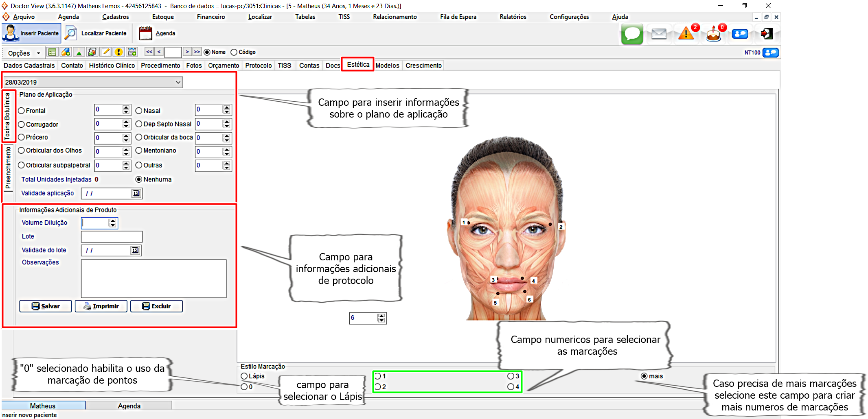Select the Frontal radio button
This screenshot has width=868, height=419.
(22, 111)
